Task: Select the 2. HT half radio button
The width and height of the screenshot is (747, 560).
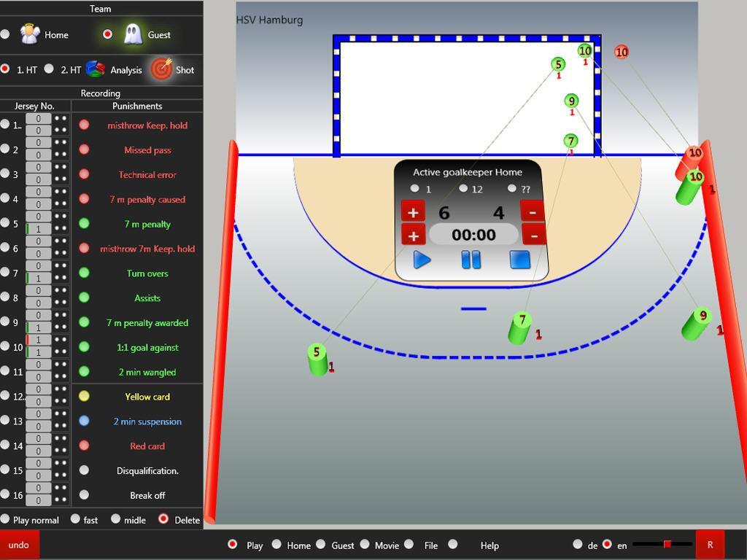Action: point(49,69)
